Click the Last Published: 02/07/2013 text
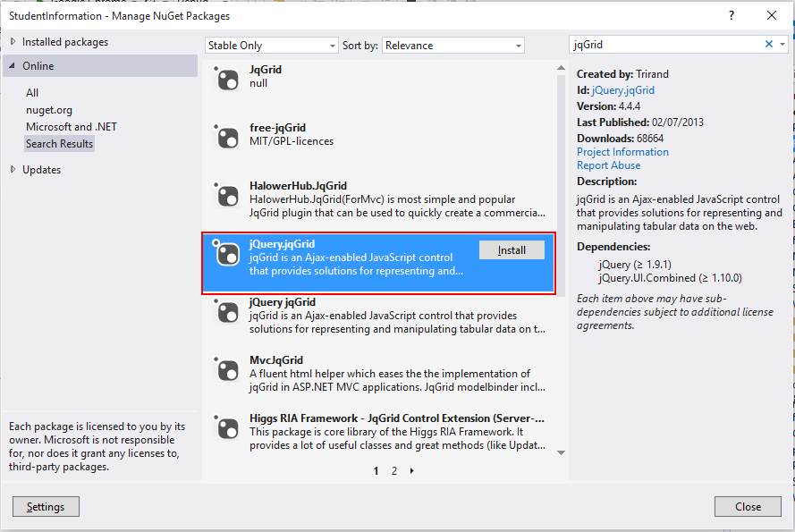 pyautogui.click(x=640, y=122)
